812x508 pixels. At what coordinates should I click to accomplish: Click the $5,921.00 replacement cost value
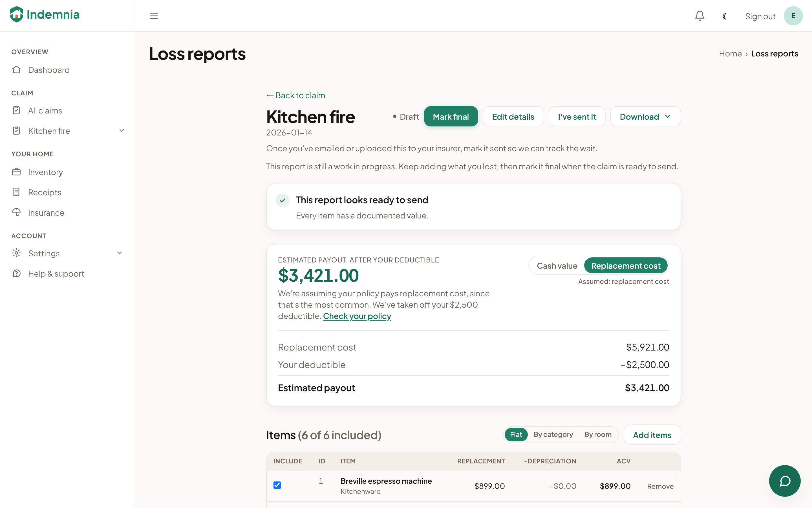(x=647, y=347)
